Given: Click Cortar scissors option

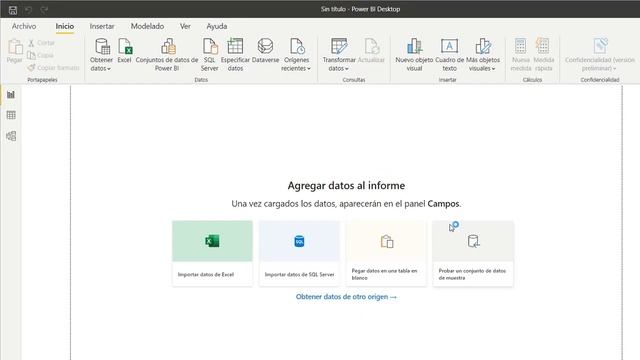Looking at the screenshot, I should coord(41,43).
